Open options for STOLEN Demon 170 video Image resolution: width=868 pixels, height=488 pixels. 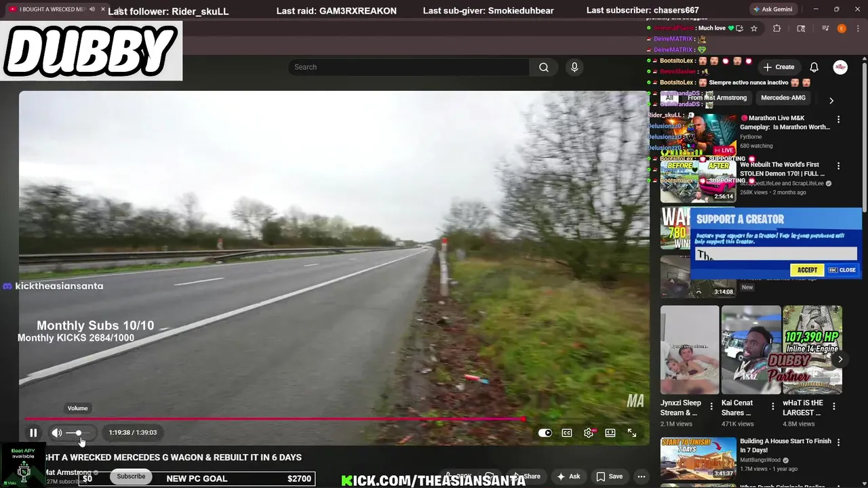(838, 166)
